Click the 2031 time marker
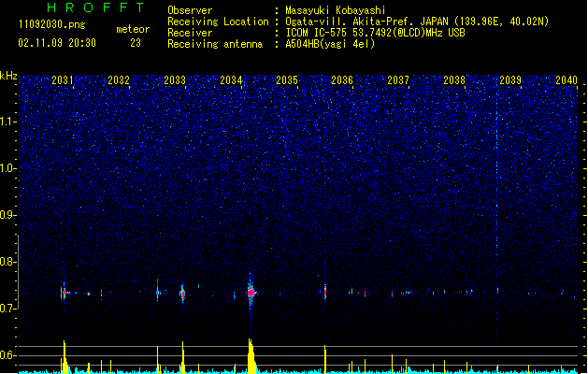 click(x=63, y=80)
